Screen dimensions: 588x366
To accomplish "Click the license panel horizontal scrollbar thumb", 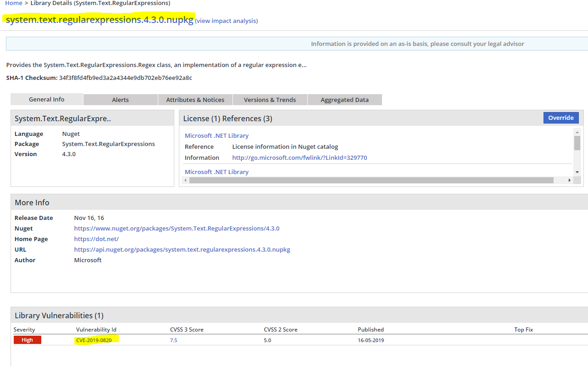I will click(372, 180).
